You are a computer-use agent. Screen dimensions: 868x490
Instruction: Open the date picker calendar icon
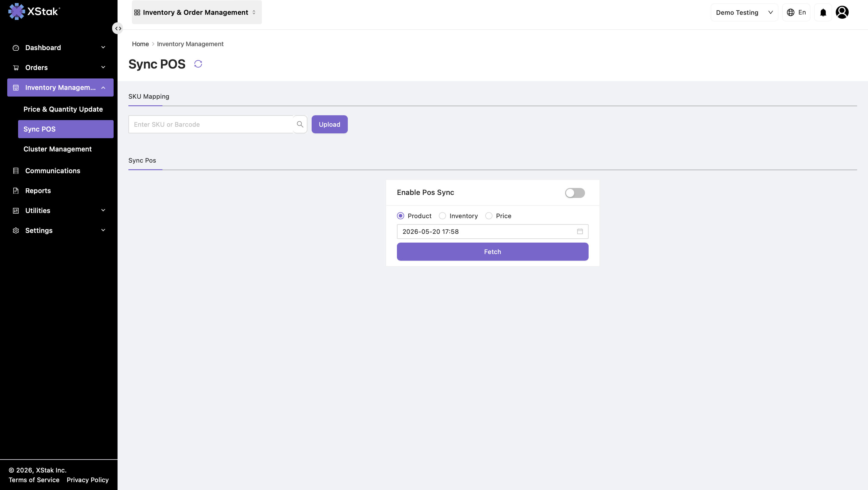[580, 231]
